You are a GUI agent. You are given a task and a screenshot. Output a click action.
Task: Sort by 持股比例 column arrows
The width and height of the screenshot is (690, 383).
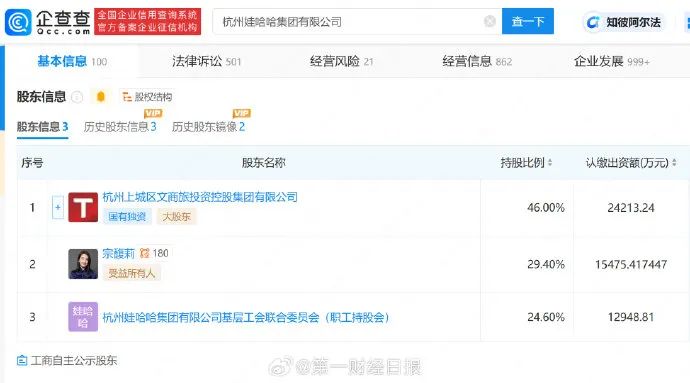(x=550, y=163)
